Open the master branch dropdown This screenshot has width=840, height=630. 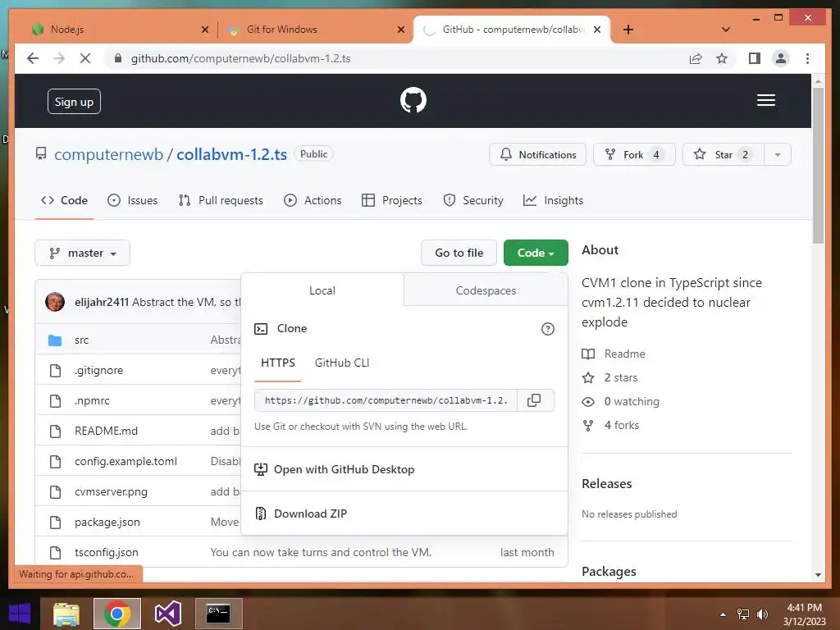point(83,253)
